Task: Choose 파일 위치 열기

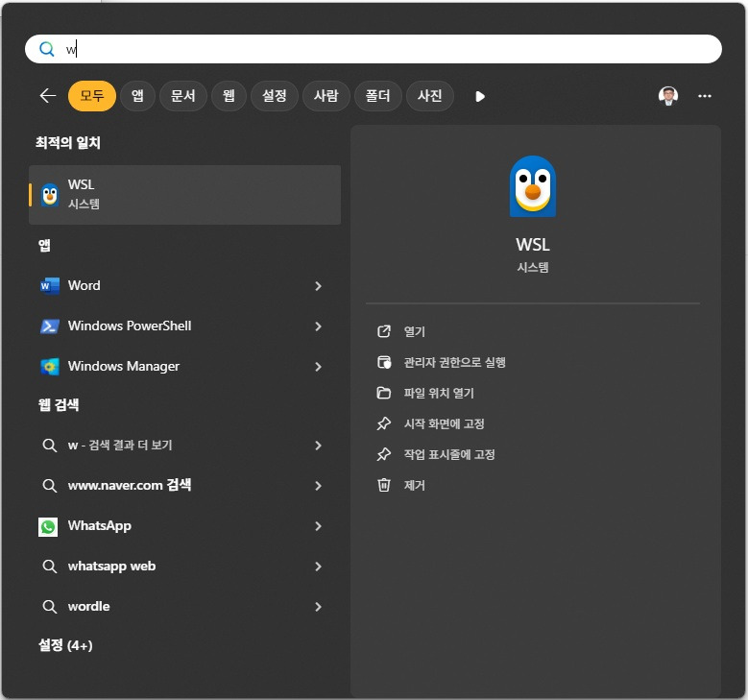Action: tap(439, 393)
